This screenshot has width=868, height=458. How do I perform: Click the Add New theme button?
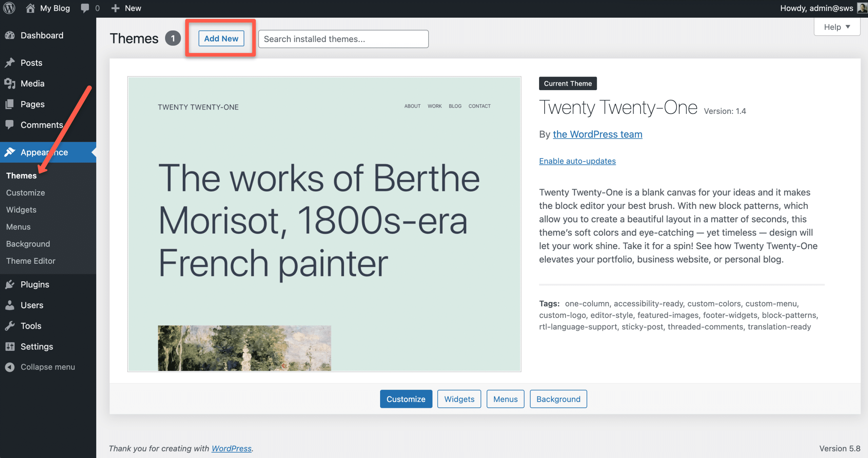pos(221,39)
